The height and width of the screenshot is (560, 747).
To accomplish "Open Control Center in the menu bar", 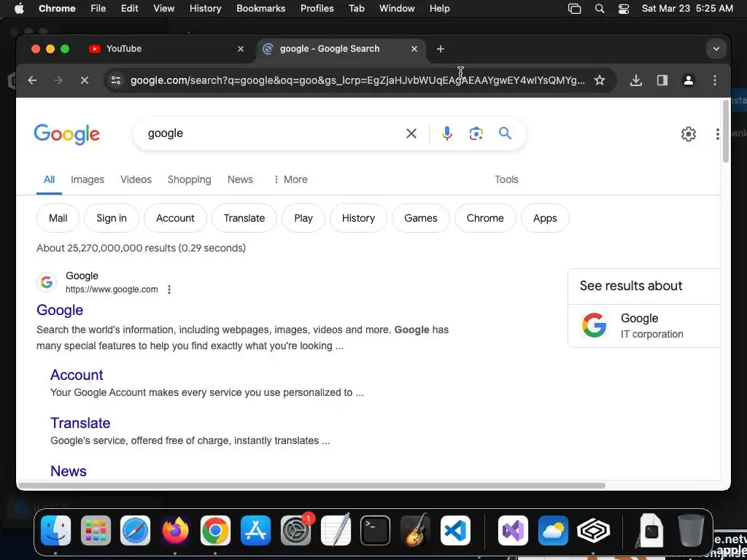I will (x=624, y=9).
